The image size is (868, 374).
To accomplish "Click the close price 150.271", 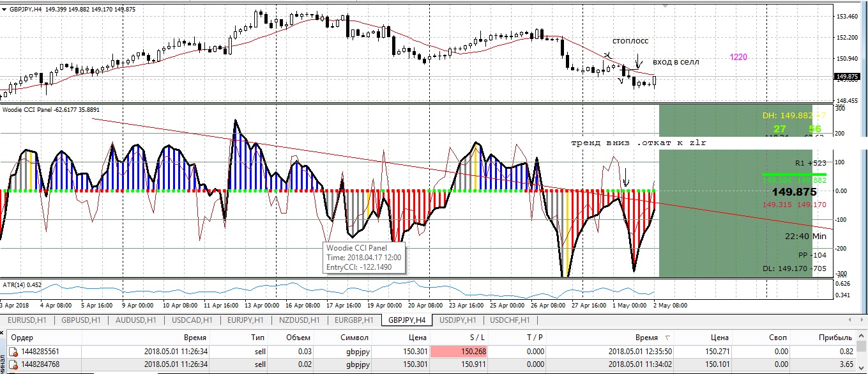I will coord(717,352).
